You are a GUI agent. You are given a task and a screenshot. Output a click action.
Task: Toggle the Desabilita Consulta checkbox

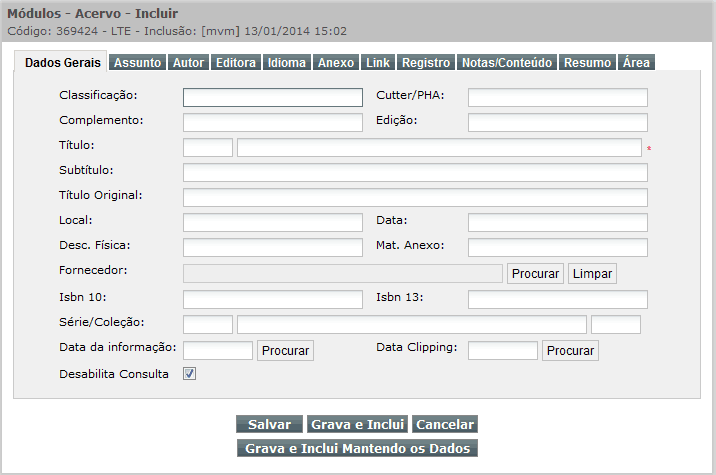[190, 374]
